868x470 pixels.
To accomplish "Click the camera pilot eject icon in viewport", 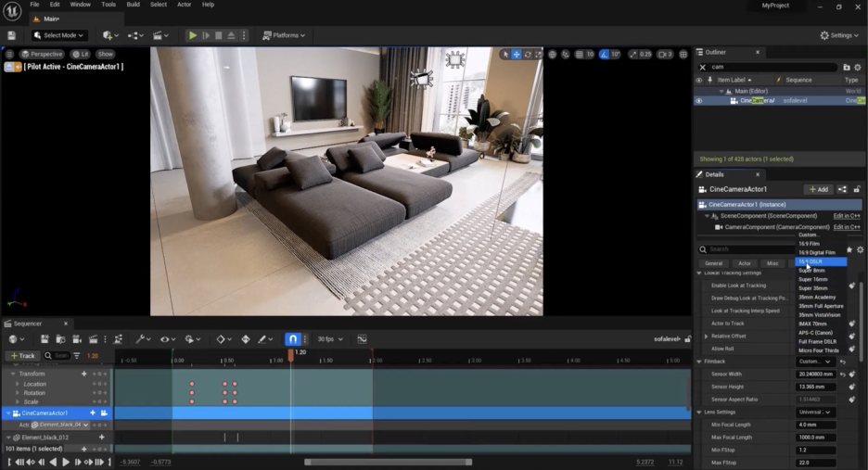I will click(9, 67).
